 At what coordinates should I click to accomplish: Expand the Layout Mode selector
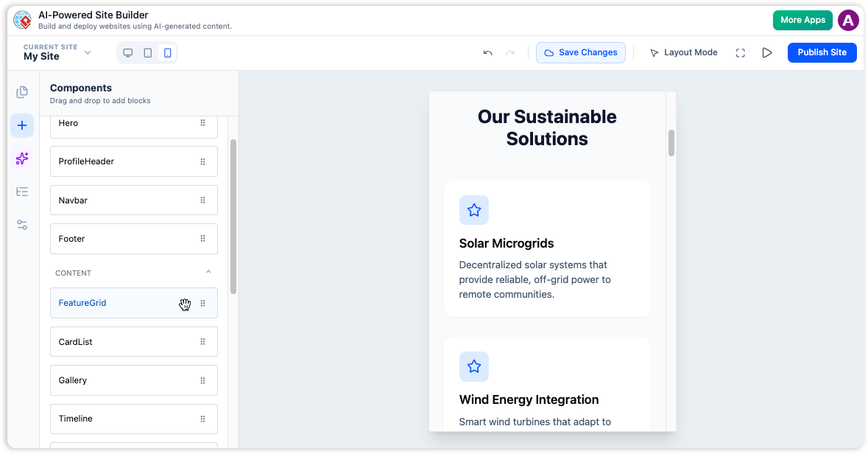pyautogui.click(x=682, y=52)
